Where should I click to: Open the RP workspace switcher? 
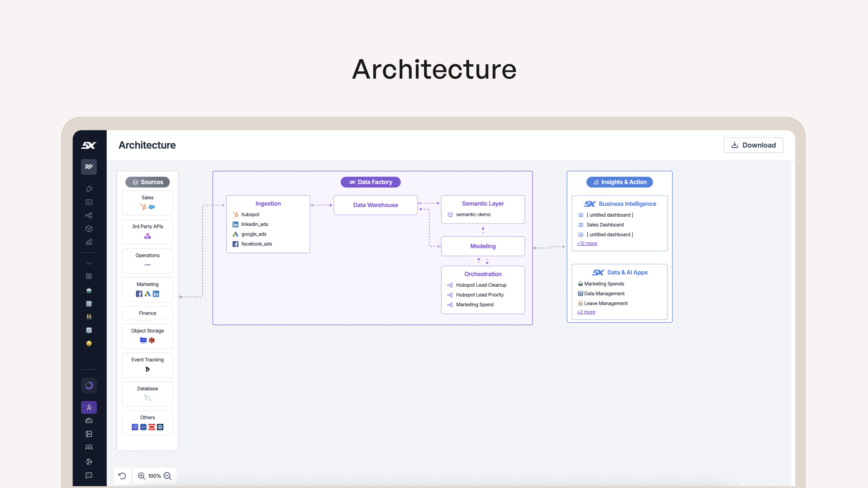89,167
